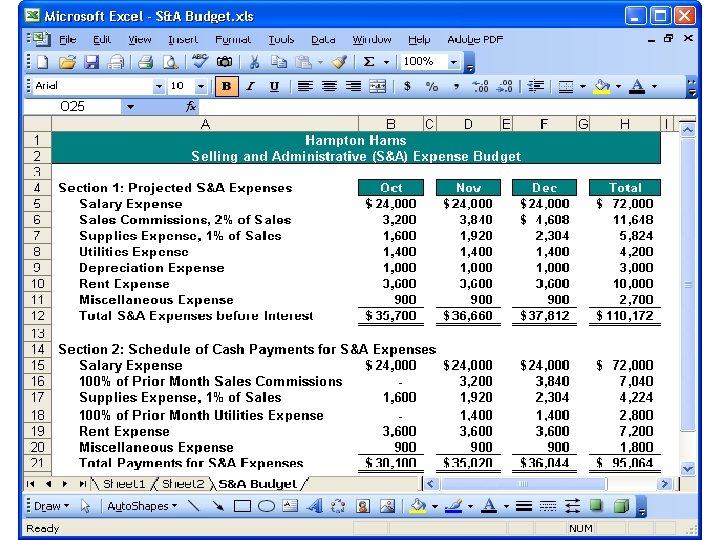Image resolution: width=720 pixels, height=540 pixels.
Task: Open the Data menu
Action: click(x=323, y=39)
